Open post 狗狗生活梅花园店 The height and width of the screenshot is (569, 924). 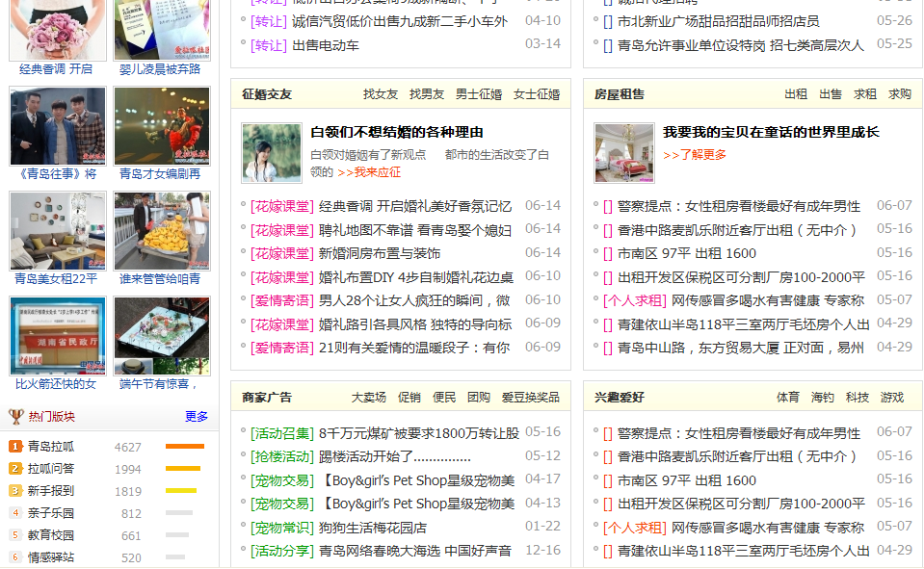point(373,528)
